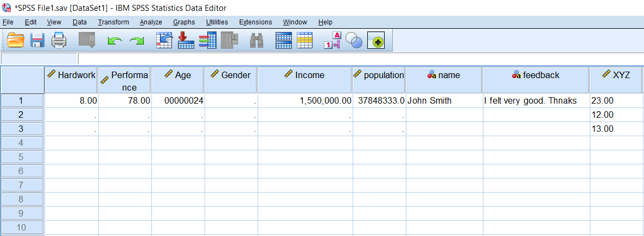Image resolution: width=644 pixels, height=236 pixels.
Task: Open the Edit menu
Action: [x=30, y=22]
